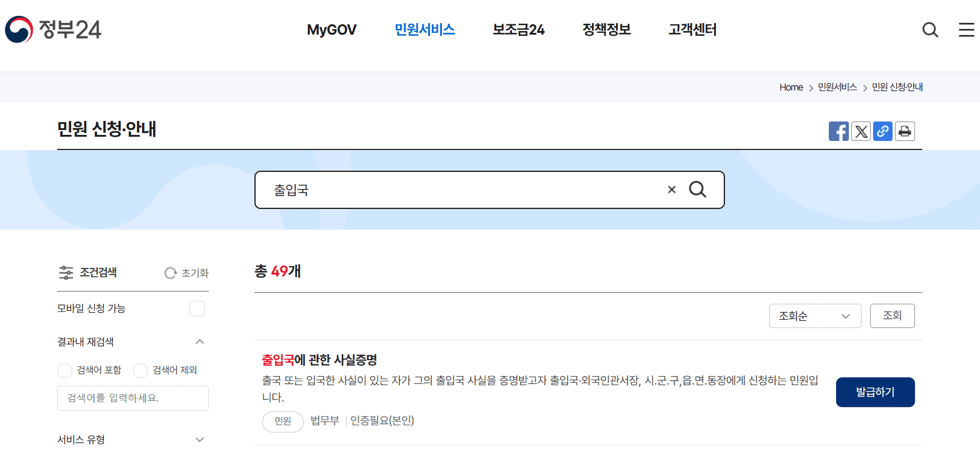The height and width of the screenshot is (455, 980).
Task: Select 검색어 제외 radio button
Action: tap(140, 371)
